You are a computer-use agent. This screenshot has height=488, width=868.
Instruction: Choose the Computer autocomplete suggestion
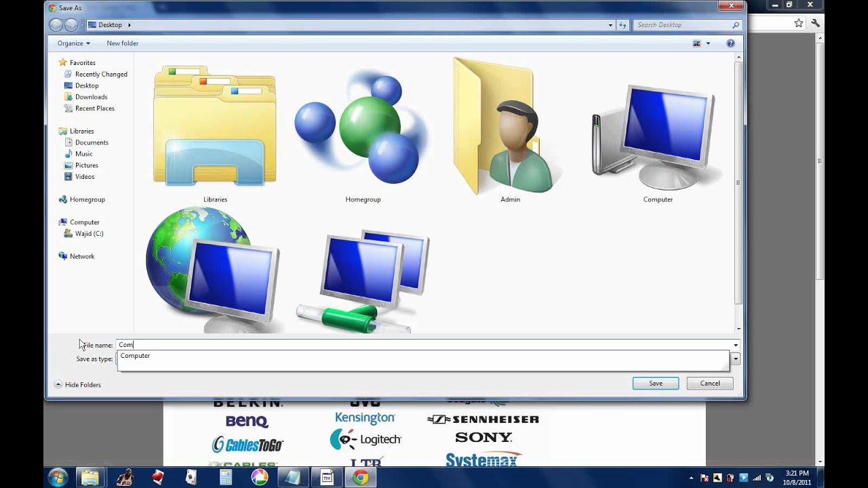click(x=423, y=356)
